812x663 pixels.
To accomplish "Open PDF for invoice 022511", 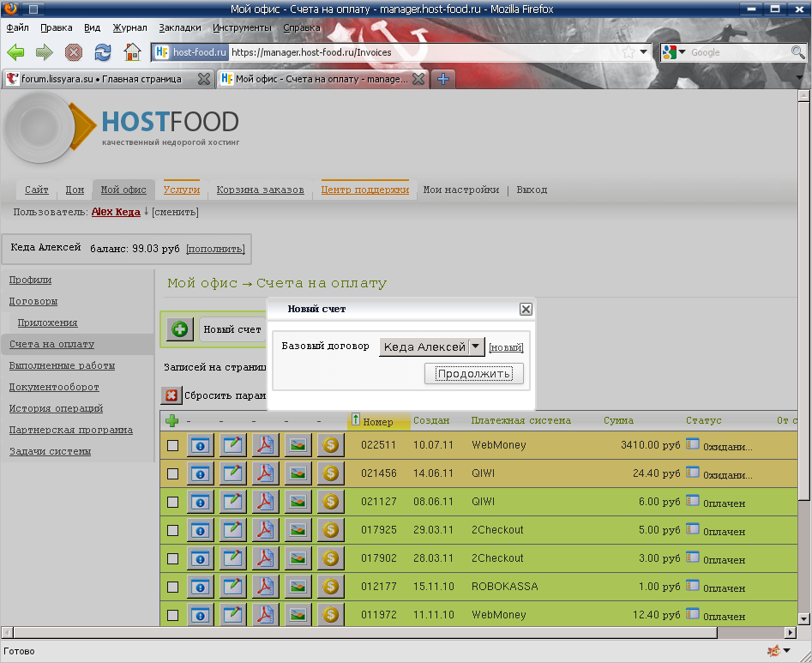I will tap(265, 445).
